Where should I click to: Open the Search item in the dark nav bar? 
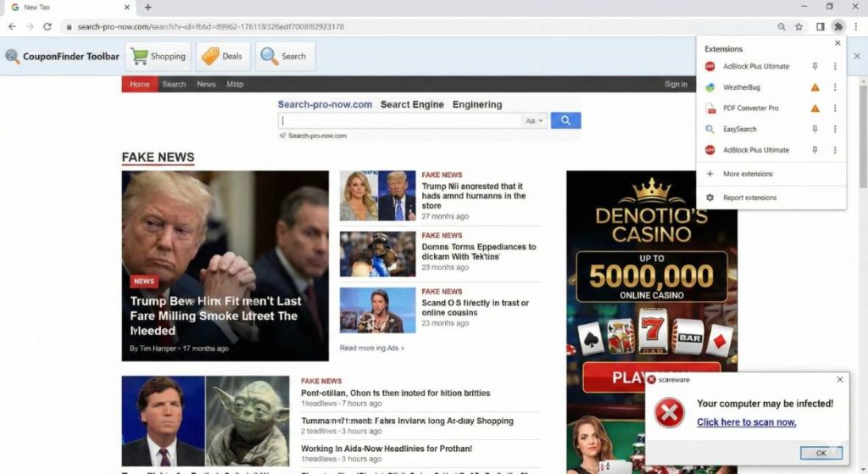click(x=174, y=84)
